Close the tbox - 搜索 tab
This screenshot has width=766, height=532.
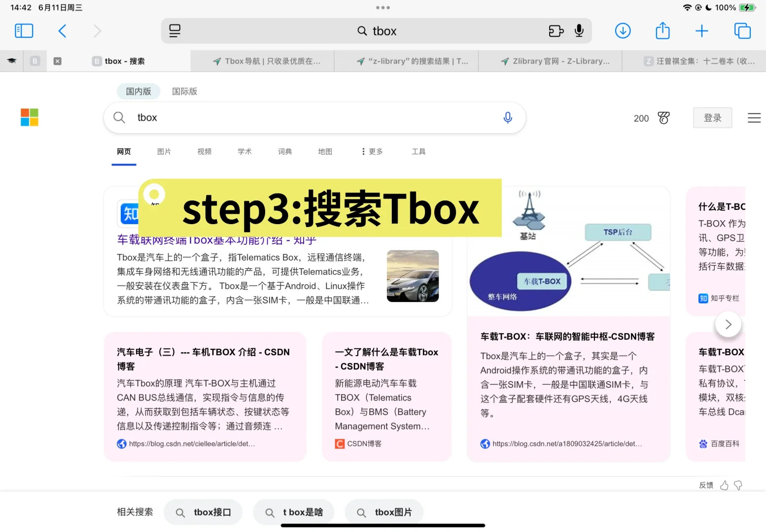[x=58, y=61]
